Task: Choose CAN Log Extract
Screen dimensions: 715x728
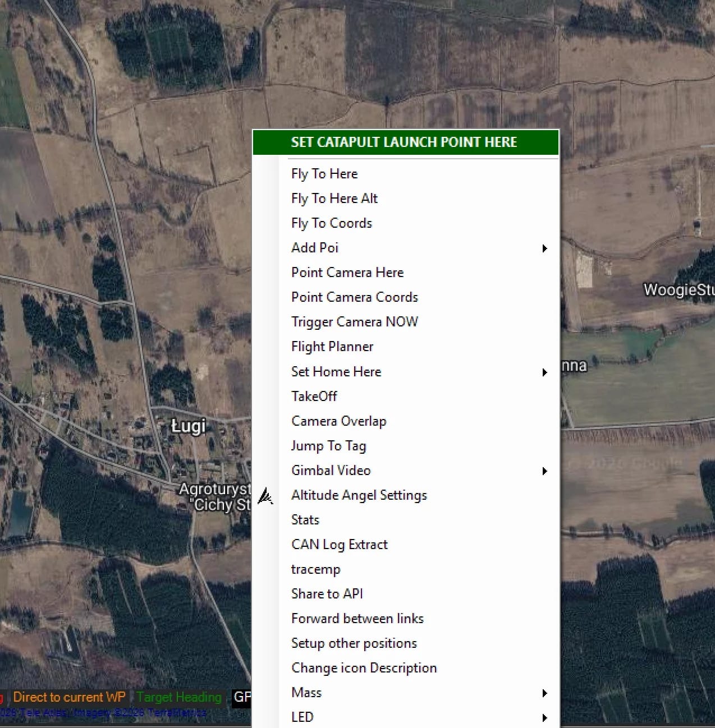Action: pyautogui.click(x=405, y=544)
